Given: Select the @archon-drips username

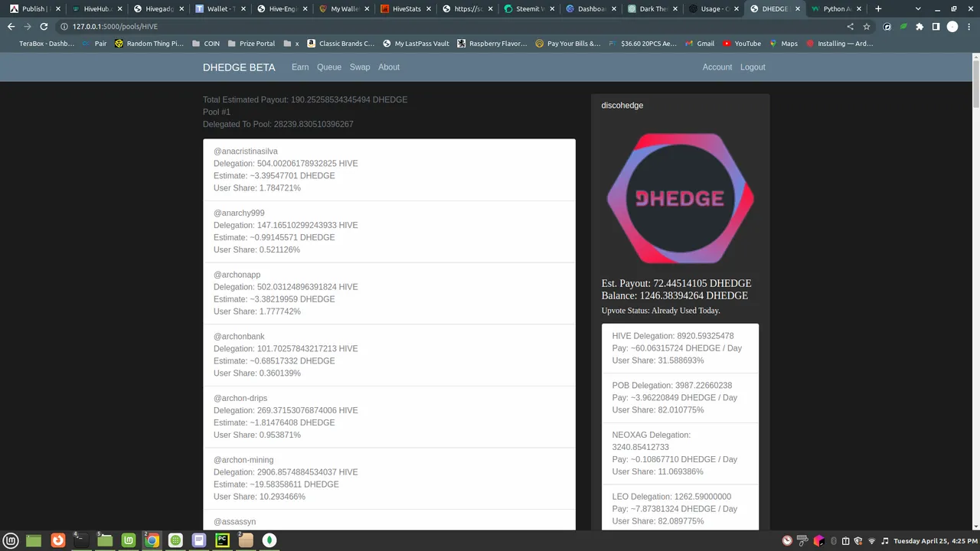Looking at the screenshot, I should tap(241, 398).
